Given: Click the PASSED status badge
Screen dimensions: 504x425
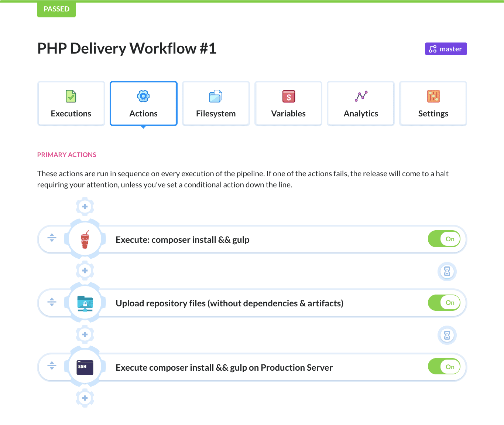Looking at the screenshot, I should 56,9.
